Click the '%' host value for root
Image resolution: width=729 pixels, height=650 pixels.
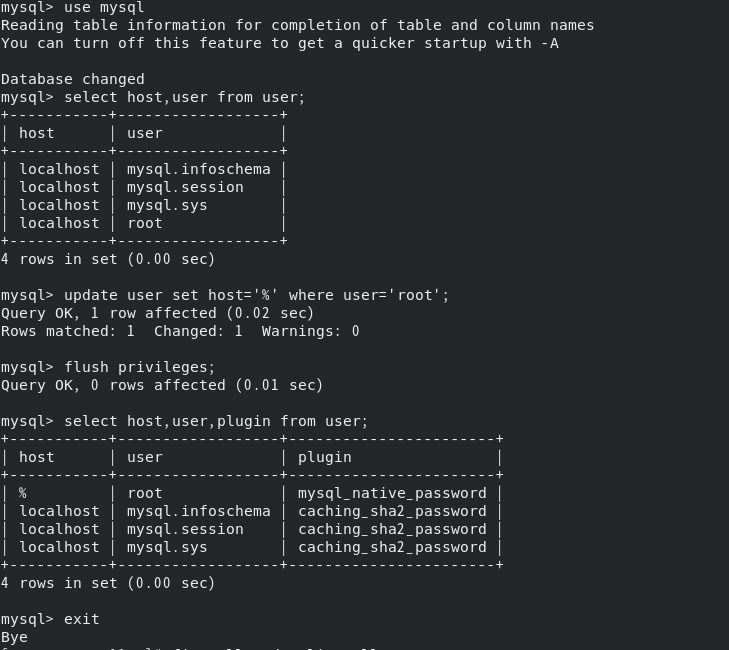pos(23,493)
